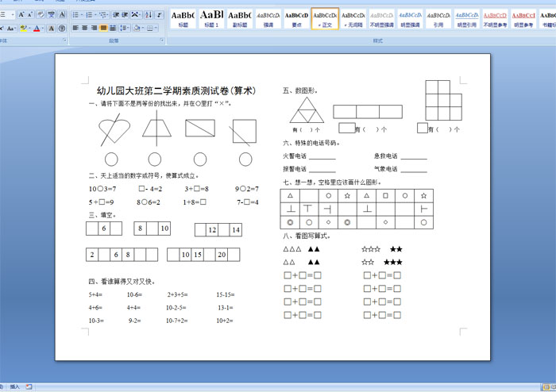556x392 pixels.
Task: Click the Numbering list button
Action: pyautogui.click(x=89, y=14)
